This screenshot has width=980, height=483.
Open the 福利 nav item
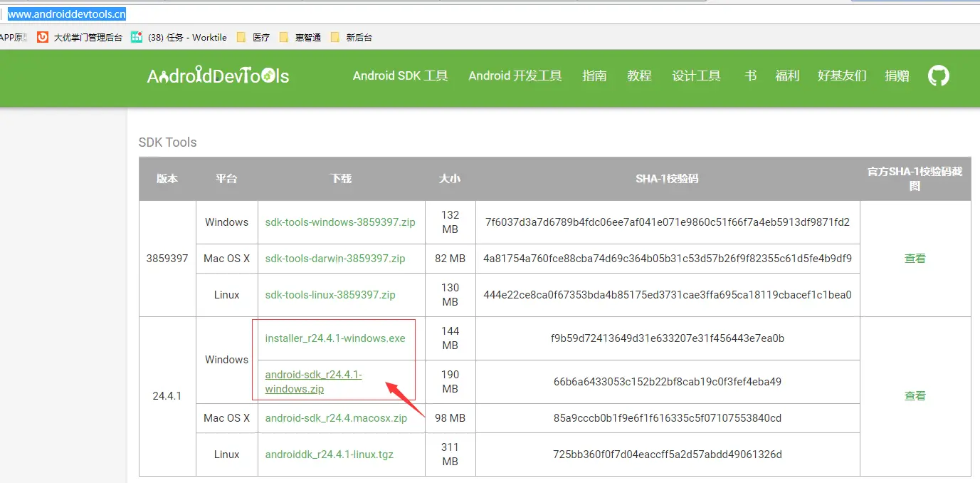pyautogui.click(x=787, y=76)
